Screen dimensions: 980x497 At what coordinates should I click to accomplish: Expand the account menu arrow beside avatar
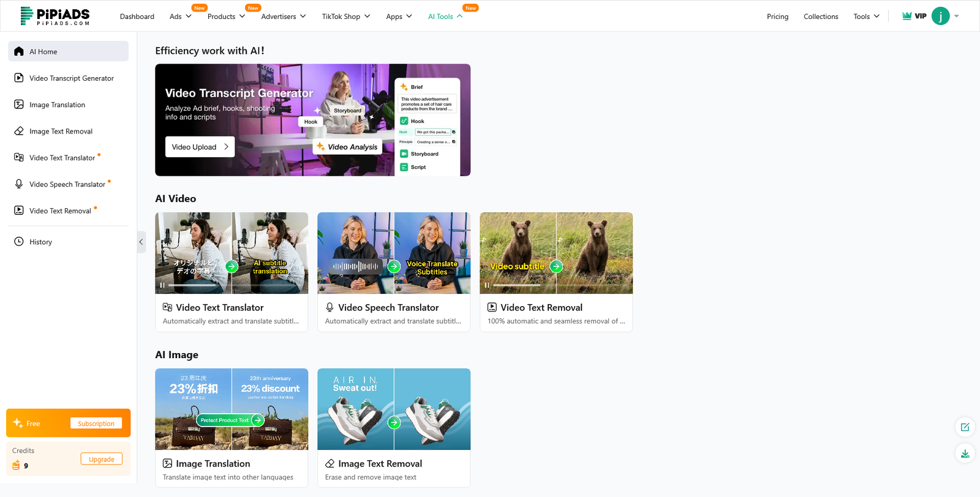(x=957, y=17)
